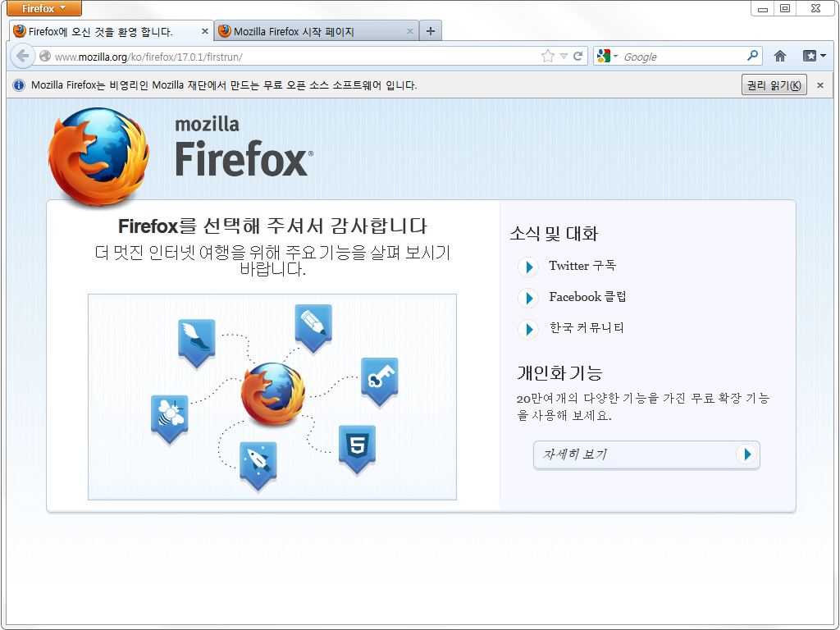Open the Twitter 구독 link
Screen dimensions: 840x630
(x=582, y=266)
